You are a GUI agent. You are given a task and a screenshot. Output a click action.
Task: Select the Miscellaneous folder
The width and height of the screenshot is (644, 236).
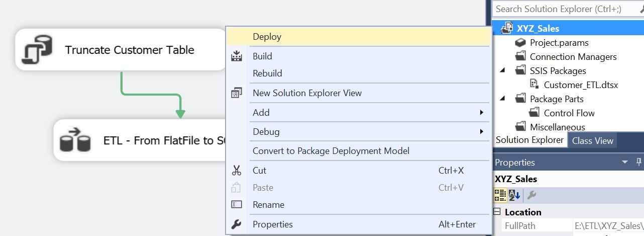pyautogui.click(x=558, y=127)
